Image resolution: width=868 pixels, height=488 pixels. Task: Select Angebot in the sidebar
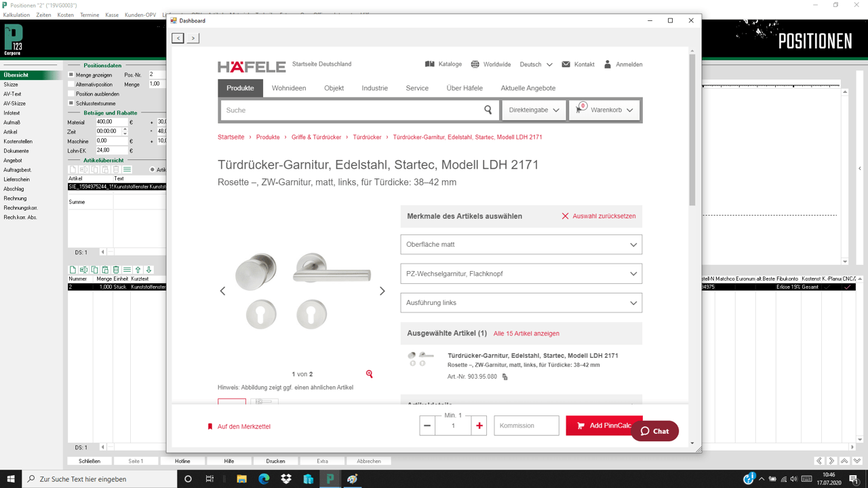point(12,161)
